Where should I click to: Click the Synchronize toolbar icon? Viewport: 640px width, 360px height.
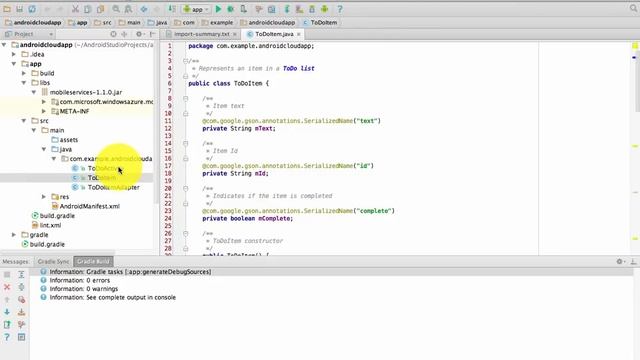tap(32, 9)
